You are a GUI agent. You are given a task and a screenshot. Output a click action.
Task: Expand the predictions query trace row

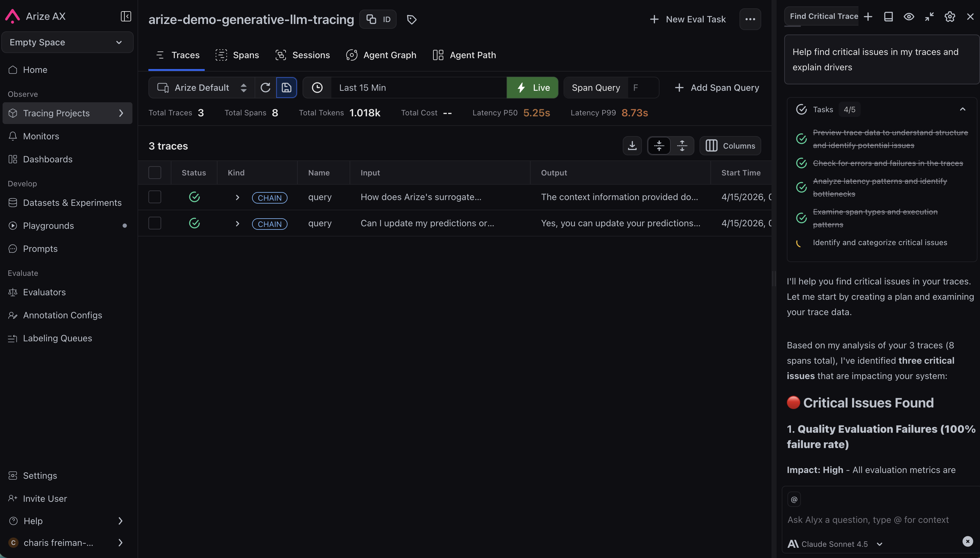pos(237,223)
